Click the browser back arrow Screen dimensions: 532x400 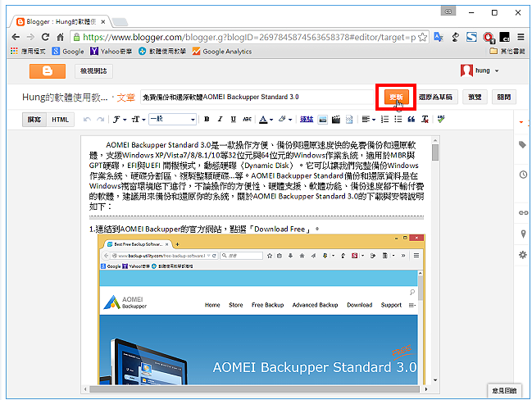(x=16, y=37)
